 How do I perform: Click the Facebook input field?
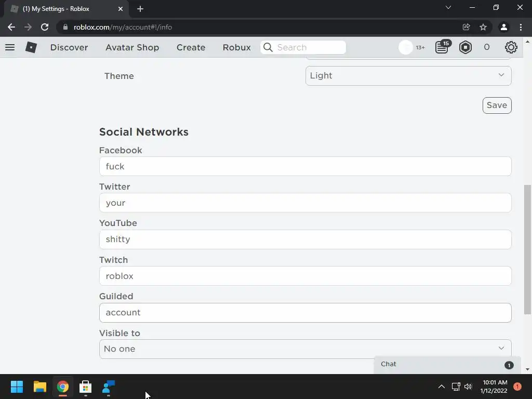click(x=305, y=166)
